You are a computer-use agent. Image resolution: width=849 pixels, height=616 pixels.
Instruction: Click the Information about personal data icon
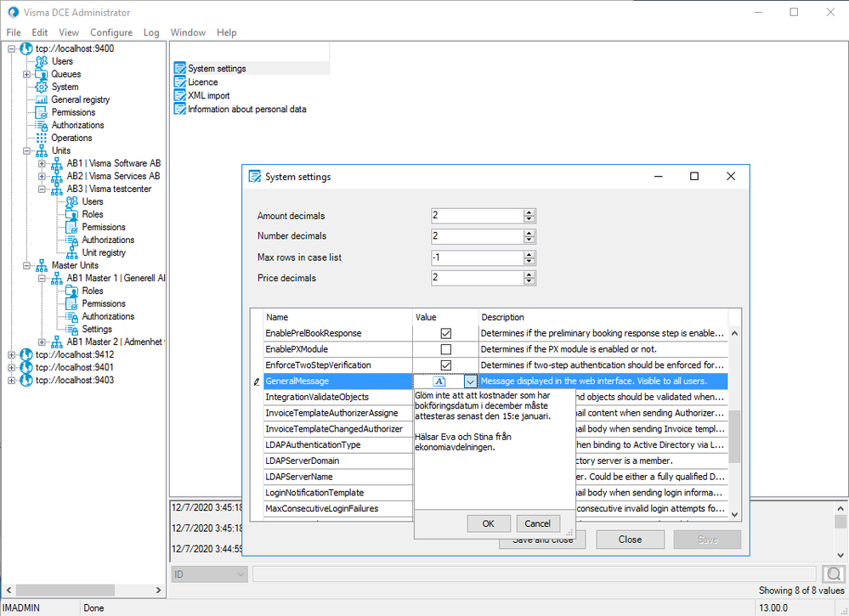click(180, 109)
